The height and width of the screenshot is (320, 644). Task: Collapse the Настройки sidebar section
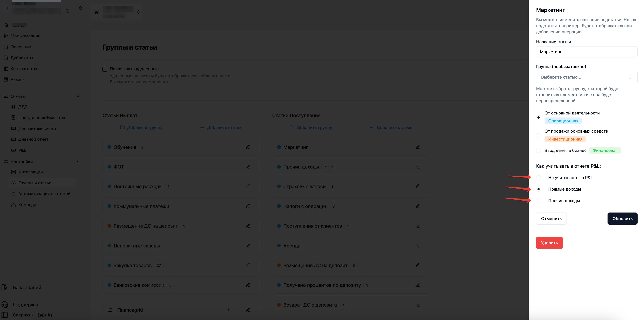click(78, 162)
